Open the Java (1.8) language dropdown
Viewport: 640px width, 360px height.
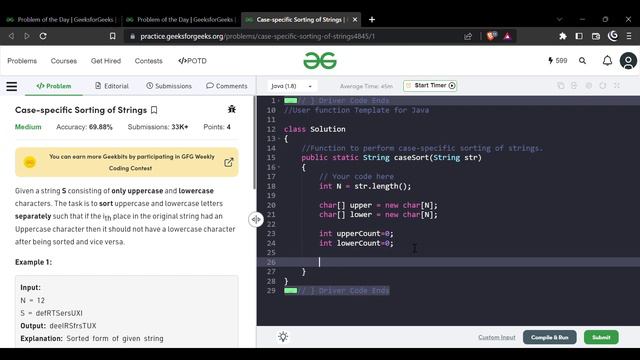pyautogui.click(x=291, y=86)
